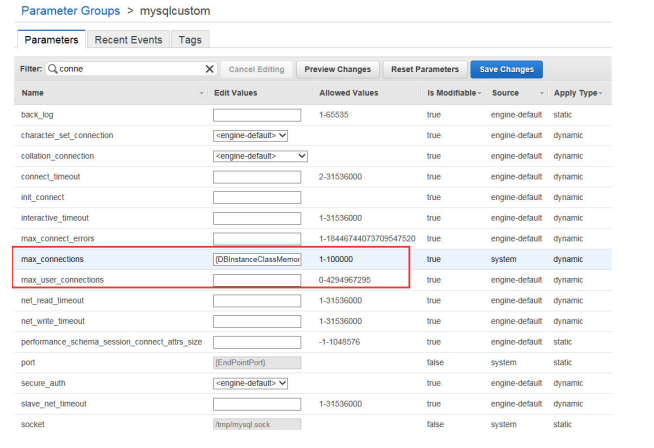Click the max_connections edit value field
This screenshot has height=448, width=654.
[257, 259]
